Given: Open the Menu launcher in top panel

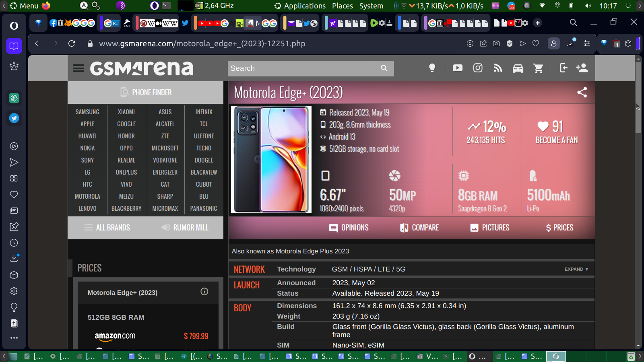Looking at the screenshot, I should tap(24, 6).
